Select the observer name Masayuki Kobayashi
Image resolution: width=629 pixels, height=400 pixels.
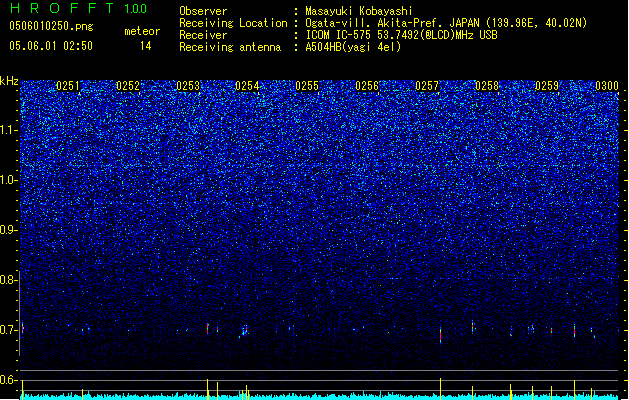click(359, 11)
